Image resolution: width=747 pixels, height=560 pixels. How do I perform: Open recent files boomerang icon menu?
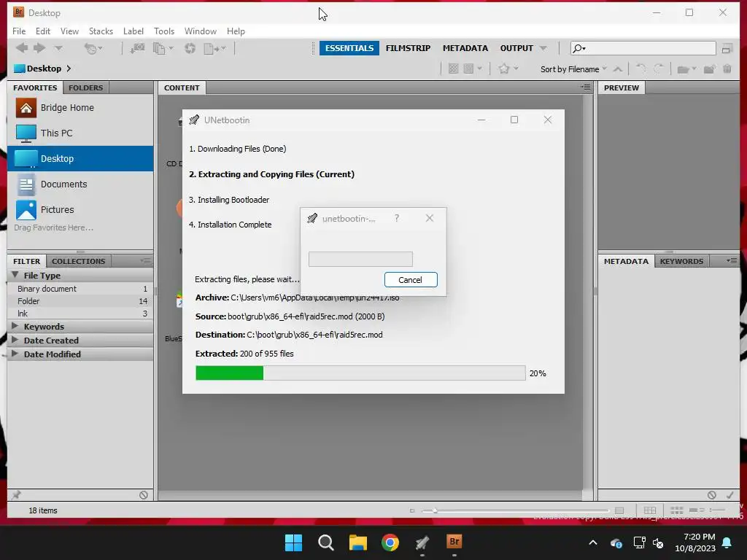click(93, 48)
